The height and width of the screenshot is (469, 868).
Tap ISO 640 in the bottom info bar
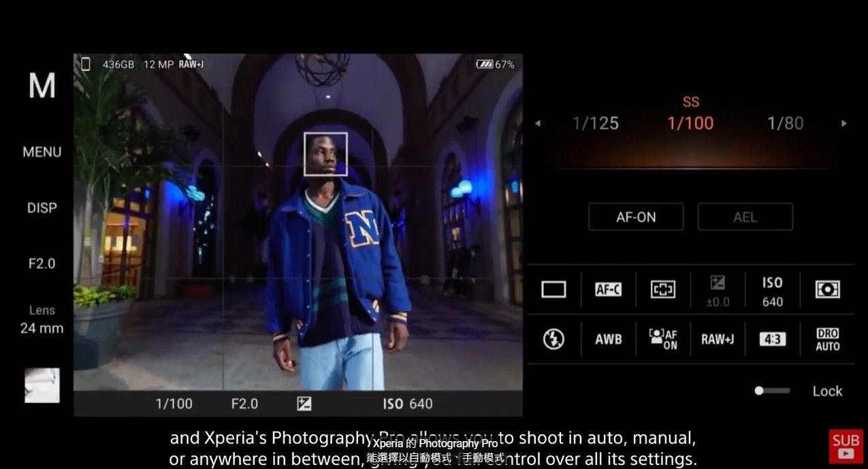[x=407, y=404]
